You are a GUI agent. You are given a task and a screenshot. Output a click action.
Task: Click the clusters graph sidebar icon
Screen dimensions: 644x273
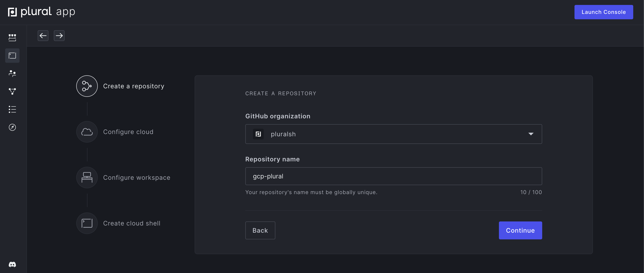click(12, 91)
